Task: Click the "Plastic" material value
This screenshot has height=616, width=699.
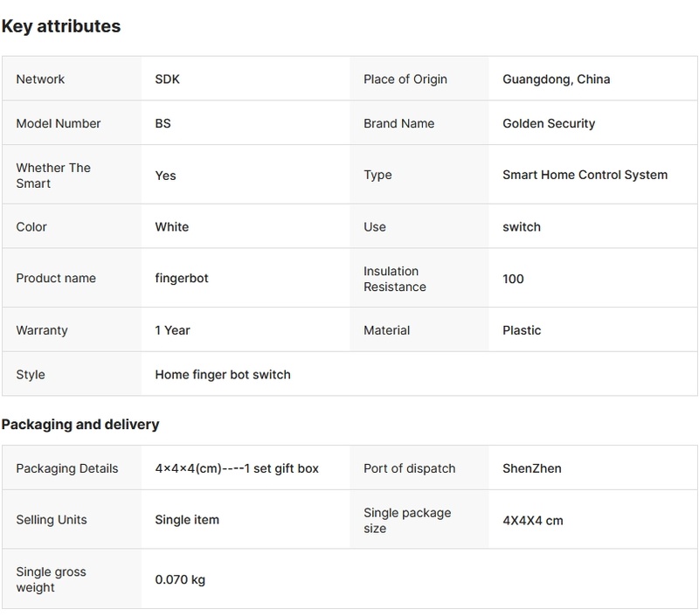Action: (x=522, y=330)
